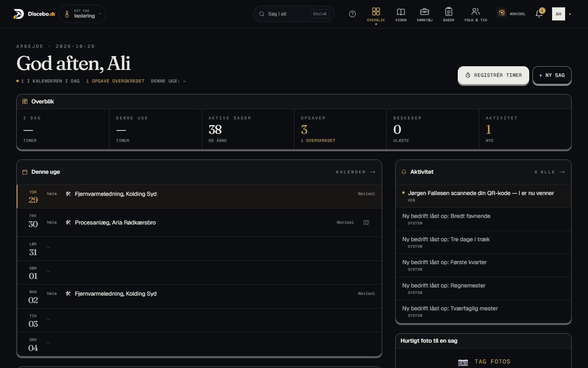Select the Lør 31 calendar day row
Screen dimensions: 588x368
pyautogui.click(x=199, y=249)
